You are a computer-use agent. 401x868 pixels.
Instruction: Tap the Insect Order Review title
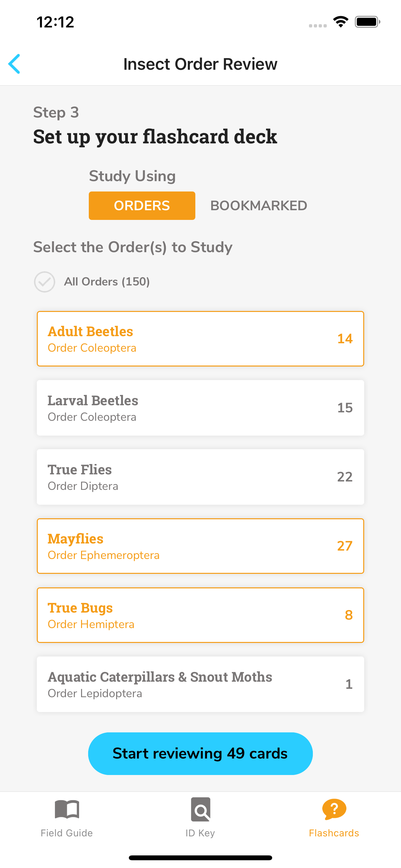point(200,64)
